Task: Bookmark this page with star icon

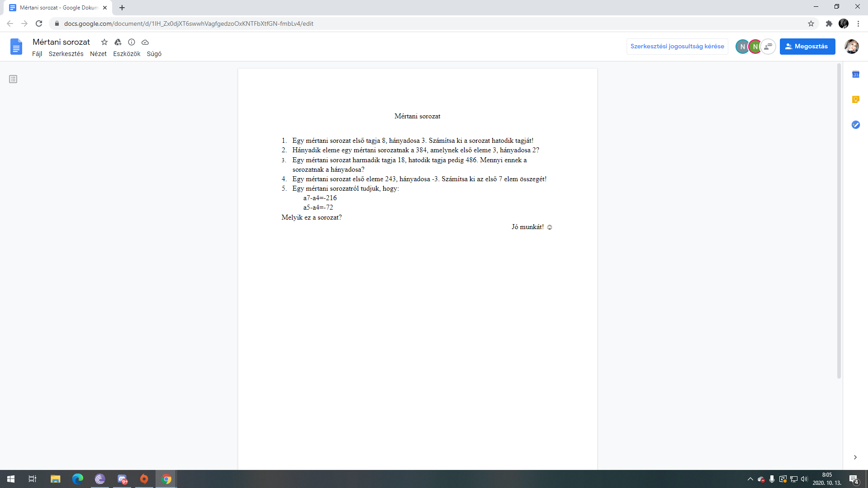Action: (811, 23)
